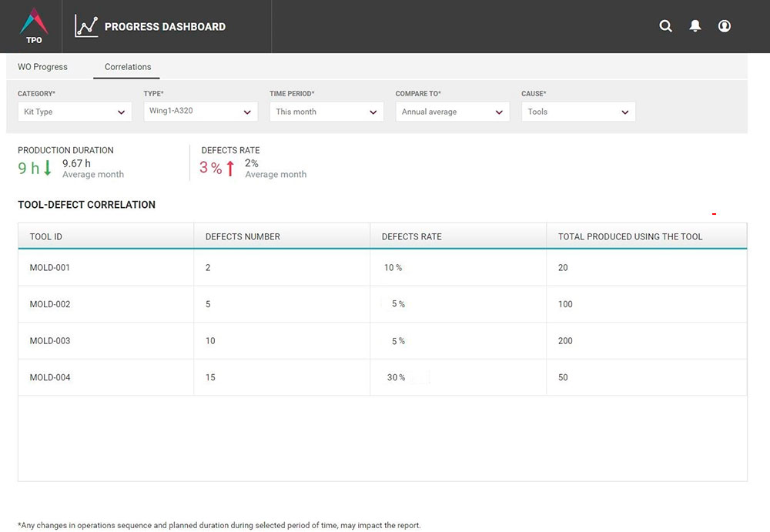Click the PRODUCTION DURATION label

point(65,150)
